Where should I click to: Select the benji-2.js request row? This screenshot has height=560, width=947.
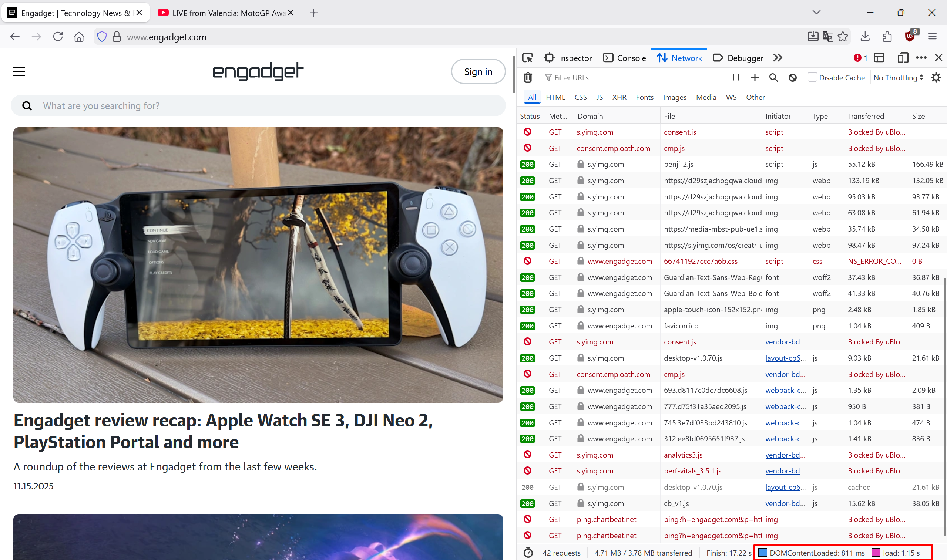point(732,164)
